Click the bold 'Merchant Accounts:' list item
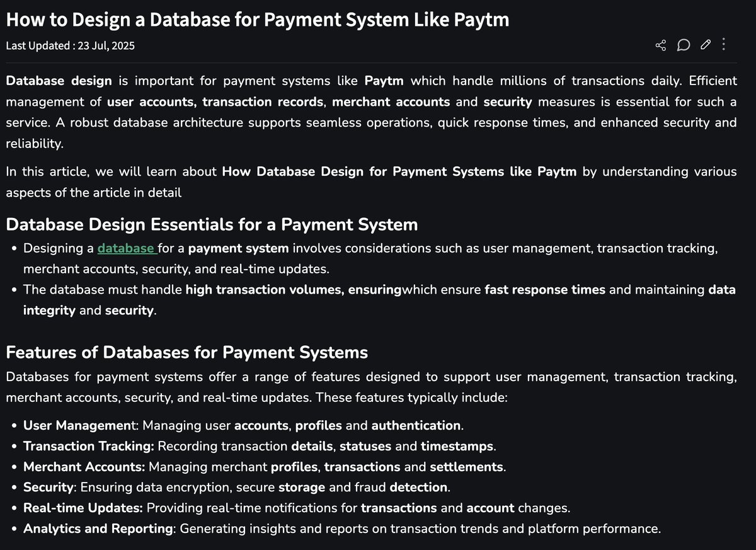The width and height of the screenshot is (756, 550). tap(84, 467)
